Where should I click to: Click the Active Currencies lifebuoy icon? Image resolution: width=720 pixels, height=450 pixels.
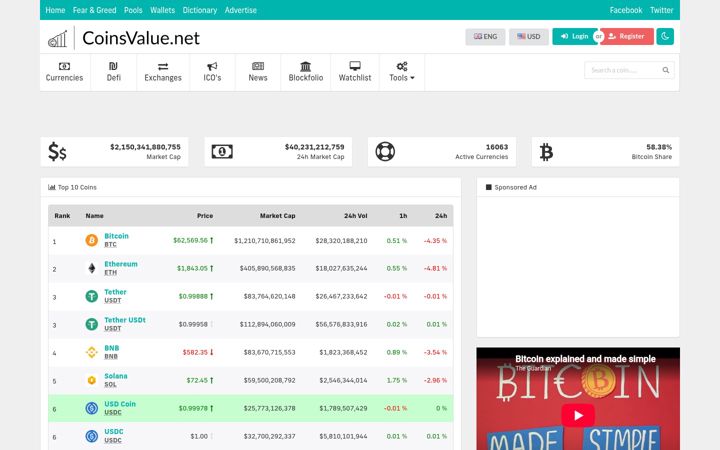coord(385,152)
